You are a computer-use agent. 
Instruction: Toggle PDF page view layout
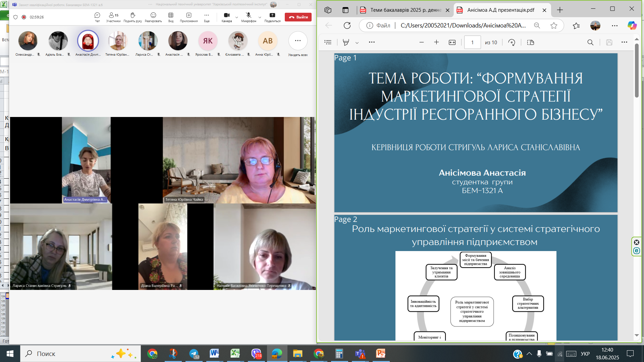[530, 43]
